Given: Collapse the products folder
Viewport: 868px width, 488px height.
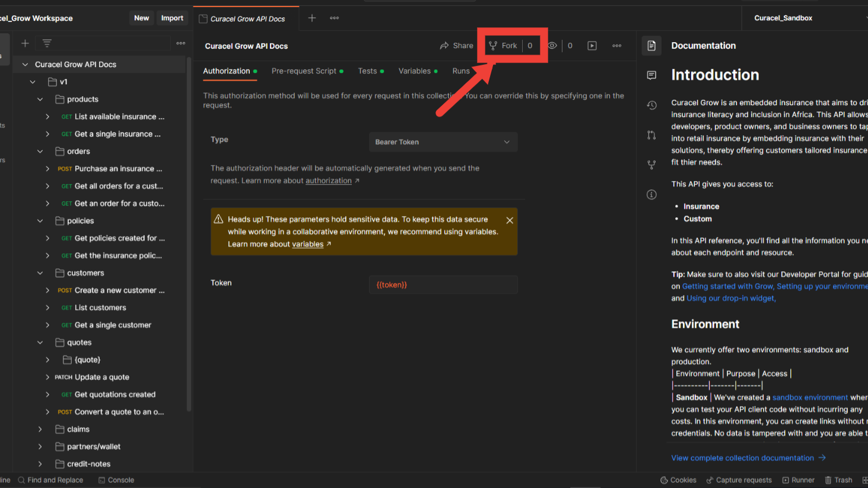Looking at the screenshot, I should click(x=40, y=99).
